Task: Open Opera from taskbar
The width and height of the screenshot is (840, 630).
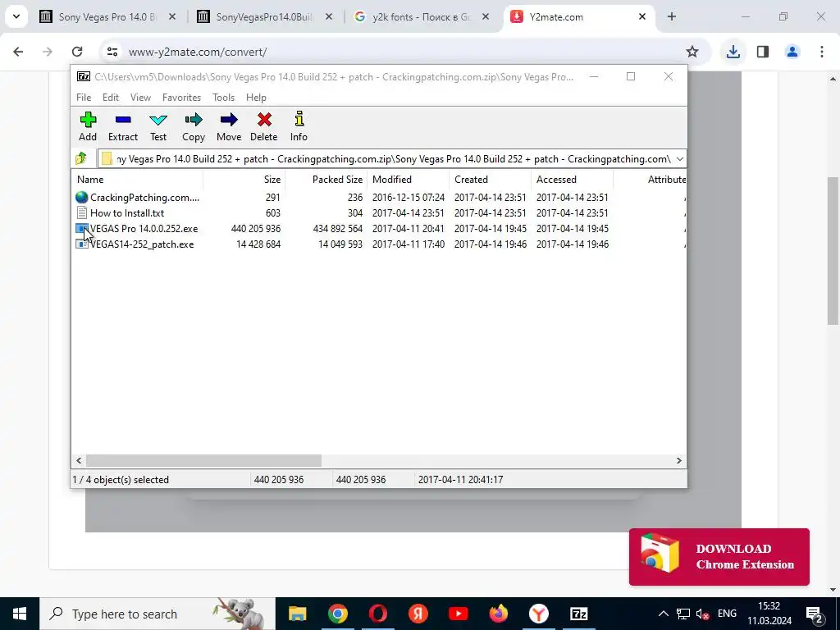Action: [x=377, y=614]
